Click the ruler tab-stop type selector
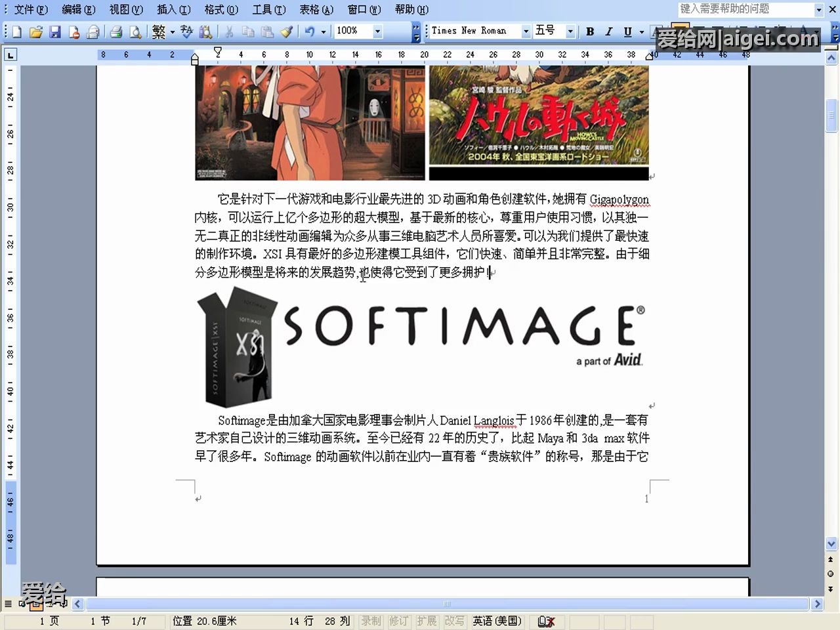Image resolution: width=840 pixels, height=630 pixels. click(10, 55)
